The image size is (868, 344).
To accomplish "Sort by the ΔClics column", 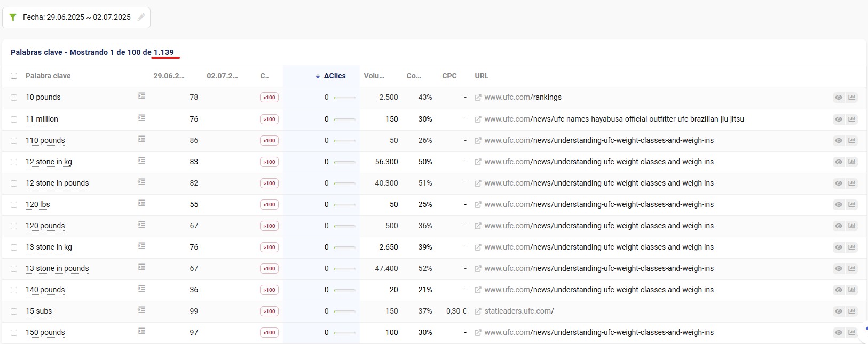I will coord(334,76).
